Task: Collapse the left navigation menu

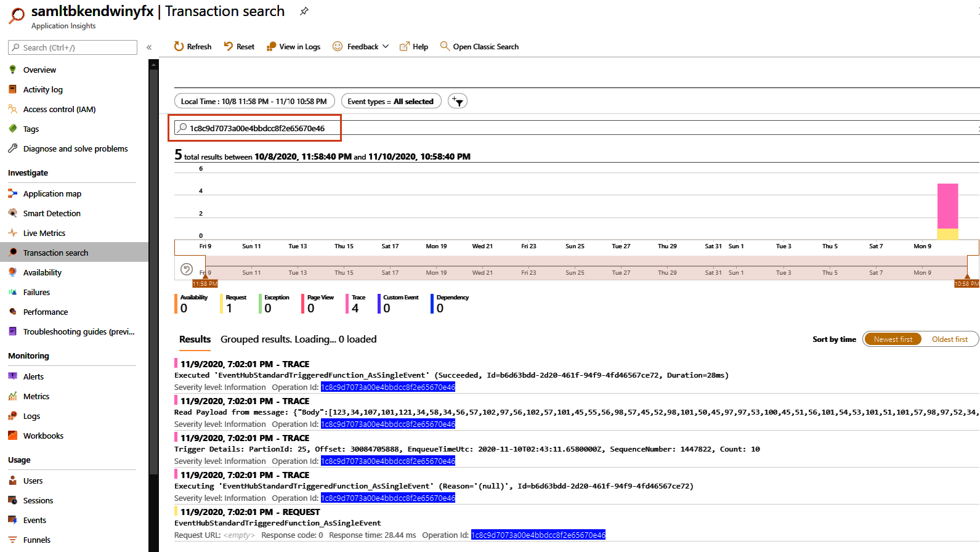Action: click(x=149, y=47)
